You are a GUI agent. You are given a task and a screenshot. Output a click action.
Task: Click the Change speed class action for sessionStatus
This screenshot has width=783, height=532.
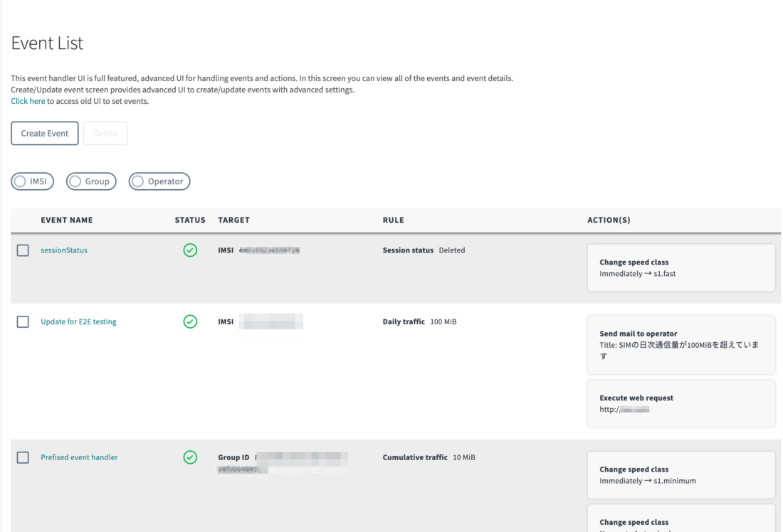(x=680, y=267)
